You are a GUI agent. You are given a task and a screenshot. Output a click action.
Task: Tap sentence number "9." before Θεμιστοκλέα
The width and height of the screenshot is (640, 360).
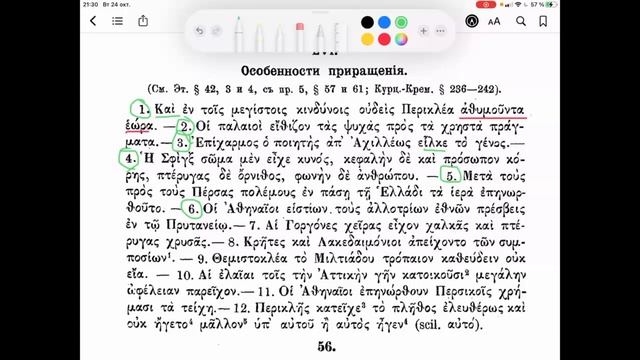(x=204, y=259)
